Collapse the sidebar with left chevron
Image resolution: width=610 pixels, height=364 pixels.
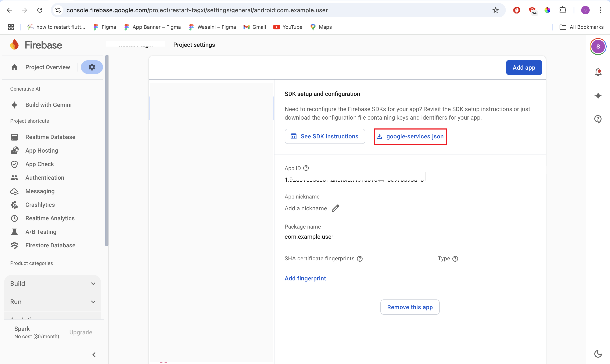click(94, 354)
